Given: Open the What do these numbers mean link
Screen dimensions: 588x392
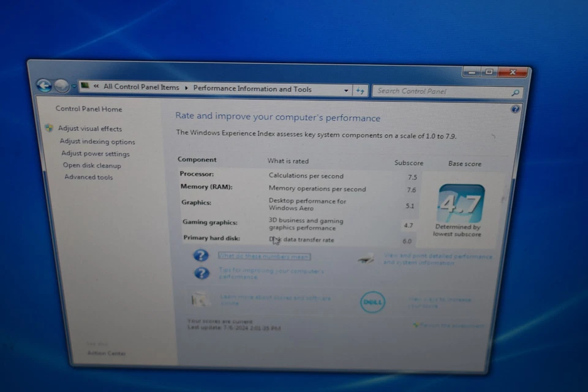Looking at the screenshot, I should tap(263, 256).
